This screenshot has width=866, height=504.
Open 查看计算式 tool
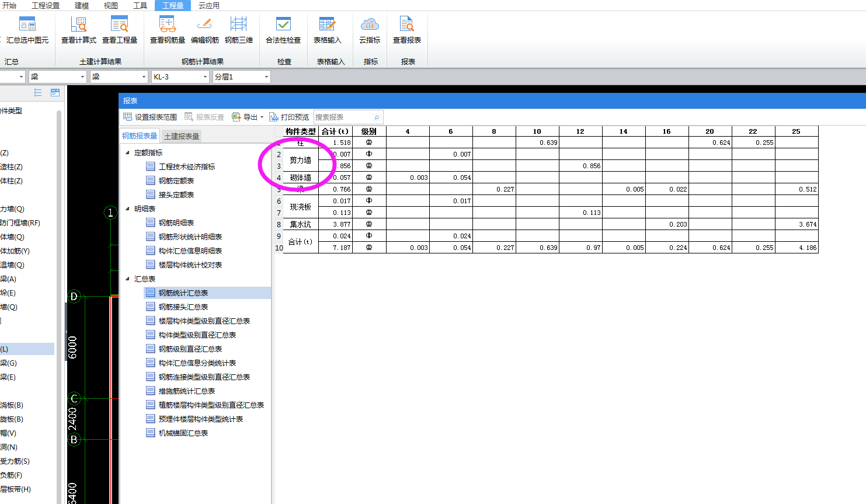pos(79,30)
